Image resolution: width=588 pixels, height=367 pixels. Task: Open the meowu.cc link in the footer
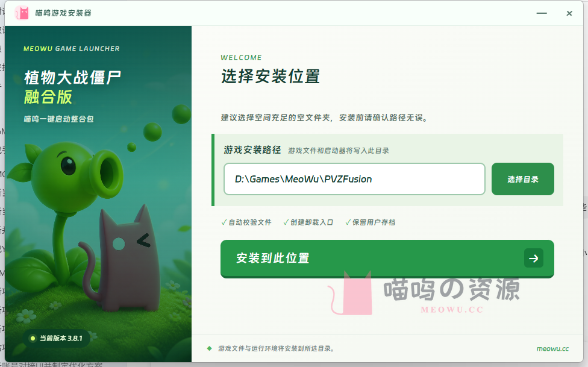point(552,348)
